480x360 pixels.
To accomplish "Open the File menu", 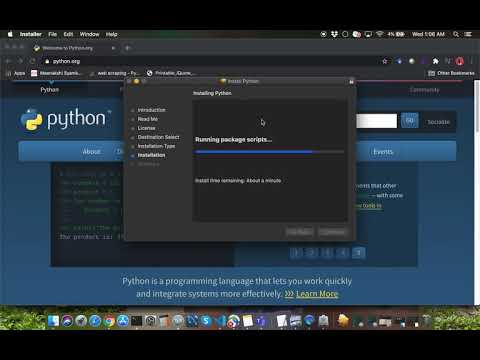I will (x=53, y=34).
